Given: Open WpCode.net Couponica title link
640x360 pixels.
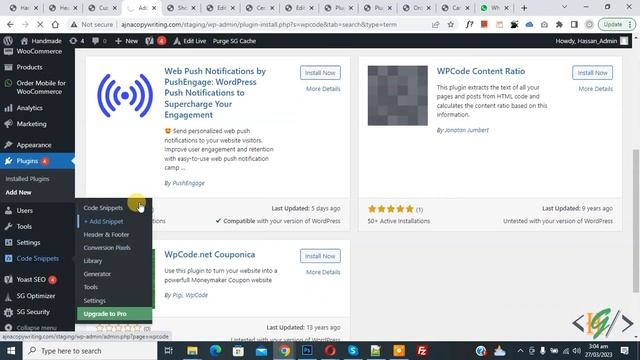Looking at the screenshot, I should click(x=210, y=254).
